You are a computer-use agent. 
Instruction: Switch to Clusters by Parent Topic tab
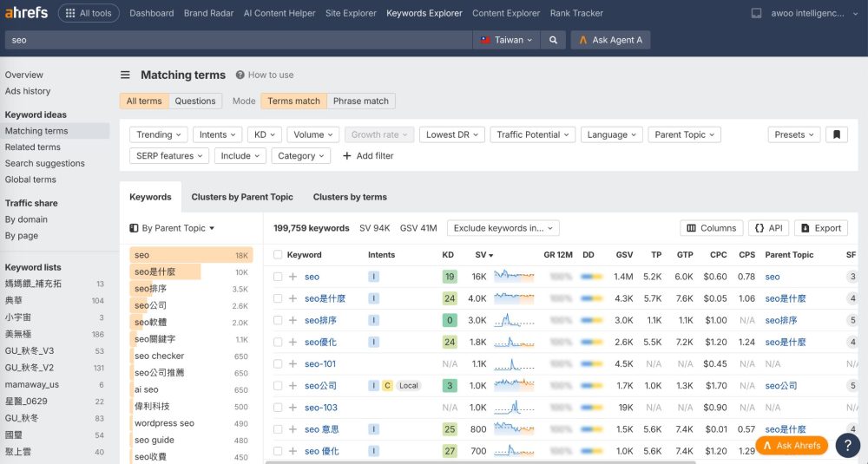pyautogui.click(x=242, y=197)
